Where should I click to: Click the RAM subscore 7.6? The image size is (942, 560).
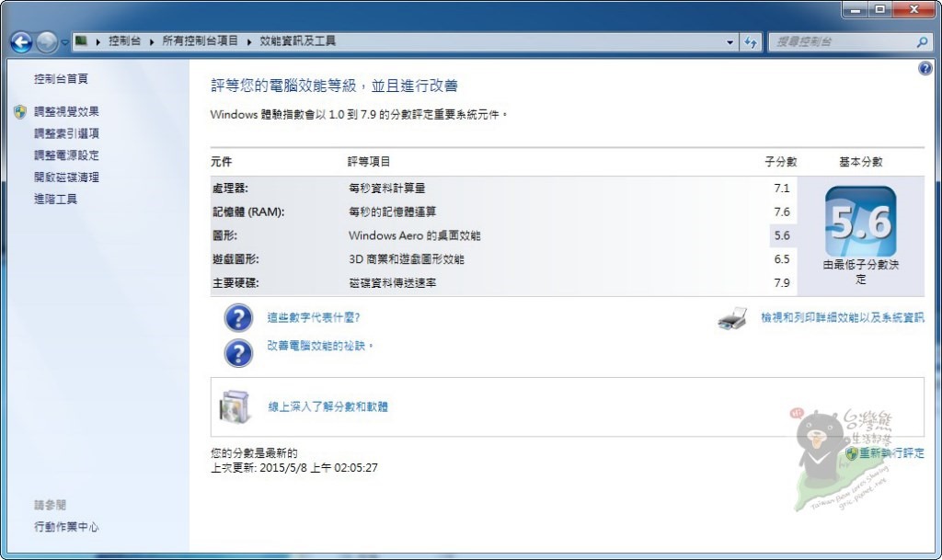point(782,211)
